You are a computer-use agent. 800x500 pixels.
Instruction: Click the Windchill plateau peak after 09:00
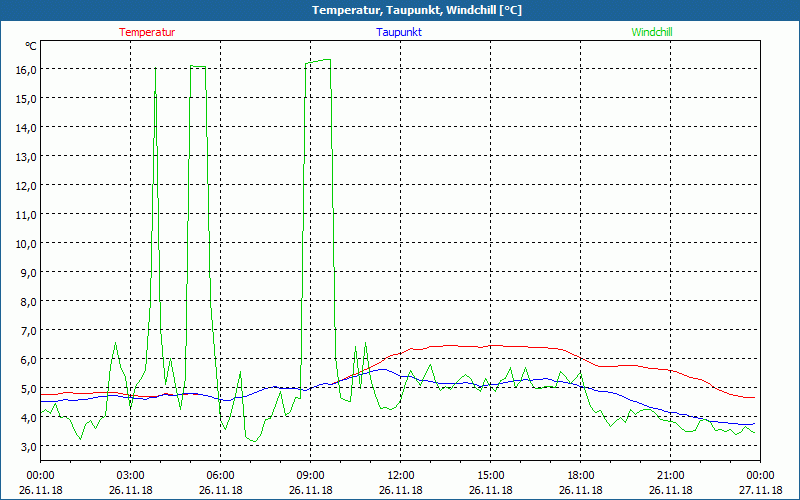click(x=319, y=61)
